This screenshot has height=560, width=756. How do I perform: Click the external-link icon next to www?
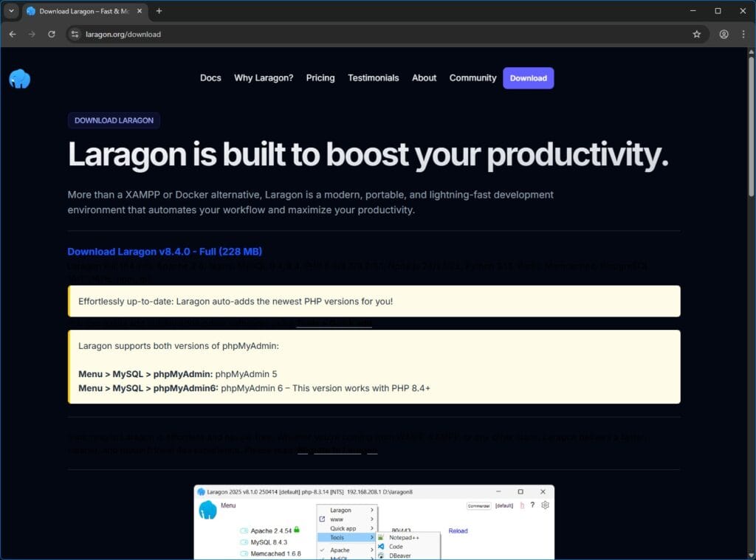tap(320, 519)
